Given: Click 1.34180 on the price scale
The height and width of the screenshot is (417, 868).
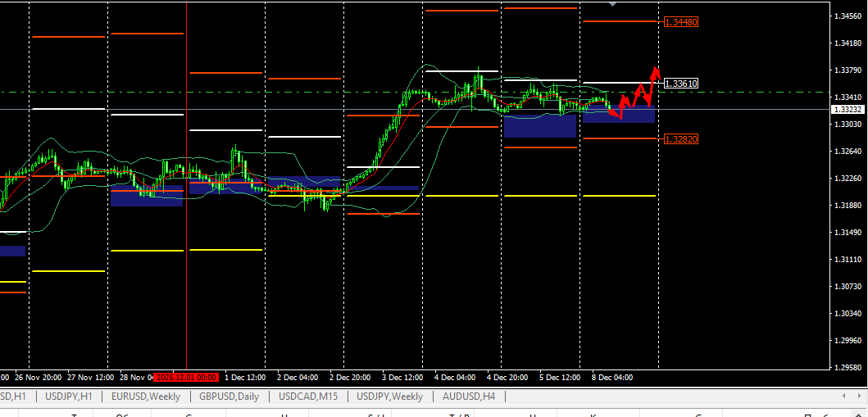Looking at the screenshot, I should pyautogui.click(x=848, y=43).
